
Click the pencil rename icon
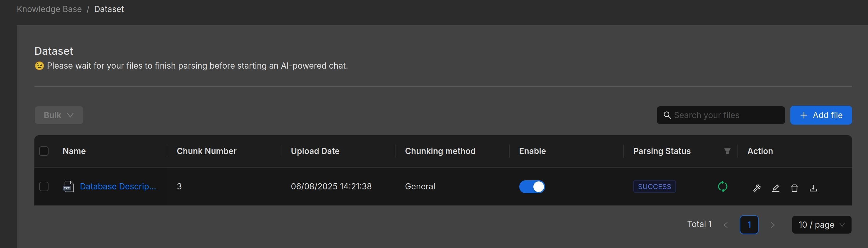click(x=775, y=188)
